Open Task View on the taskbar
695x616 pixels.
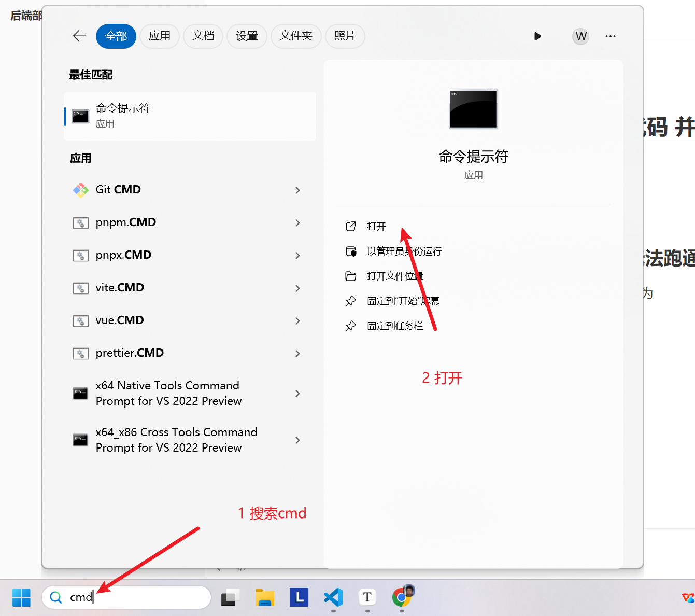click(x=230, y=597)
